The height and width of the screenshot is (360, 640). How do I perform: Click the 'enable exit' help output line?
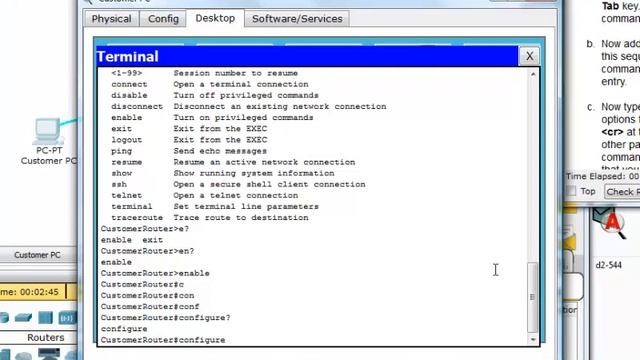(132, 240)
